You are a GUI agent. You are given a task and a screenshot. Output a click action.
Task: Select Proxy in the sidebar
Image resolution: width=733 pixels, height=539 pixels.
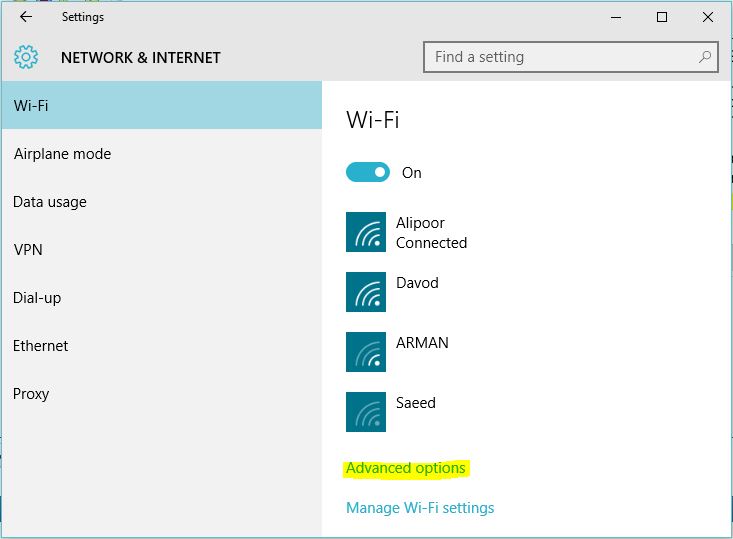31,394
